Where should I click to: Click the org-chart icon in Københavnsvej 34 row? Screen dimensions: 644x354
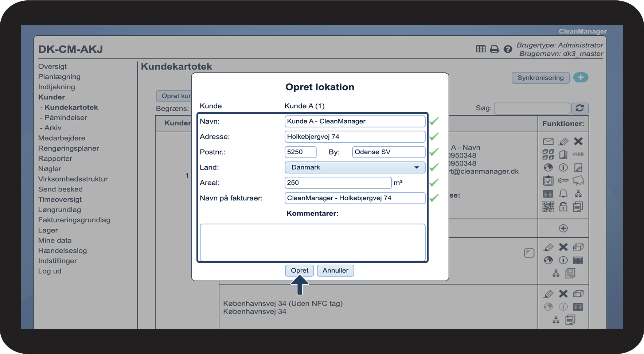click(x=556, y=320)
